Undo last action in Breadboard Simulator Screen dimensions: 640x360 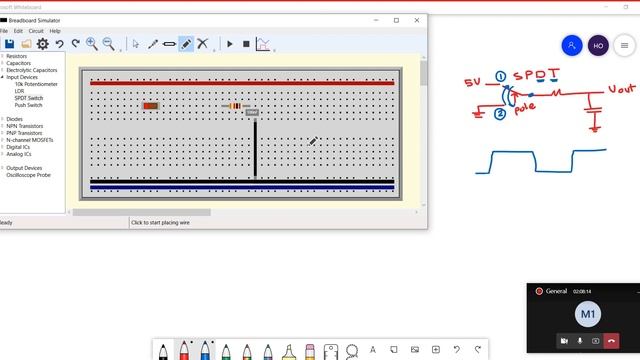click(x=60, y=44)
